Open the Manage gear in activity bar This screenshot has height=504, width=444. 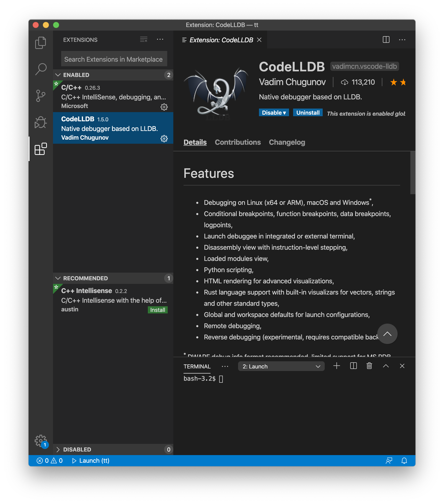pyautogui.click(x=41, y=441)
